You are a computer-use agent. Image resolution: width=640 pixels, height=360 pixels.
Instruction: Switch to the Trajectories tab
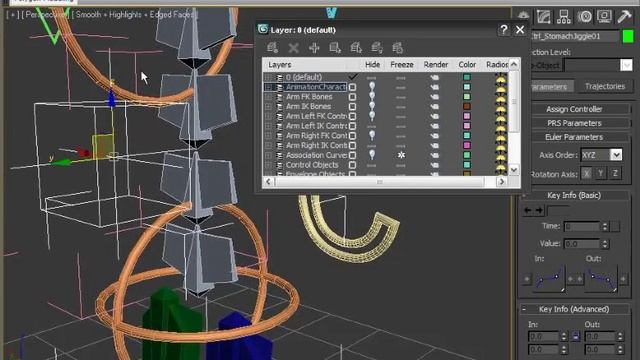click(605, 87)
